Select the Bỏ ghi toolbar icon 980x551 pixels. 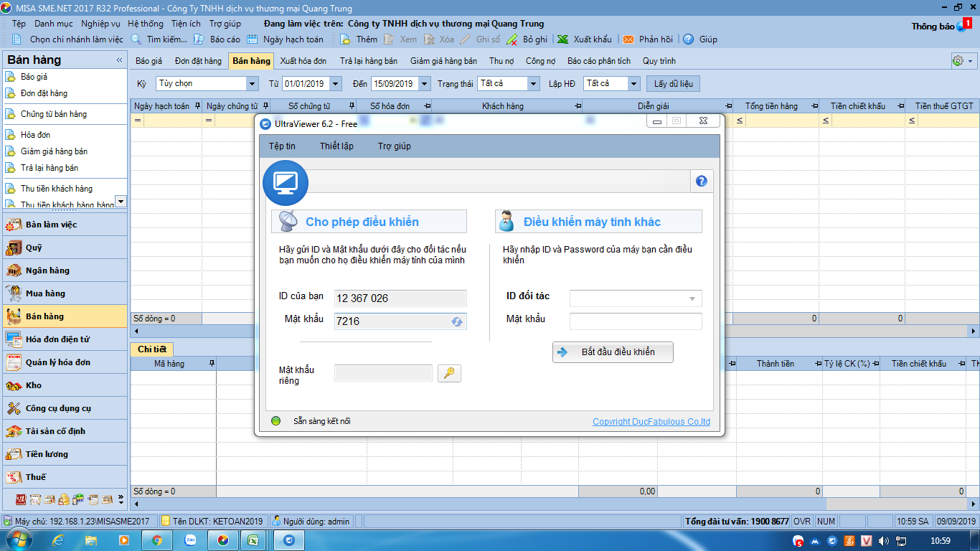coord(527,39)
